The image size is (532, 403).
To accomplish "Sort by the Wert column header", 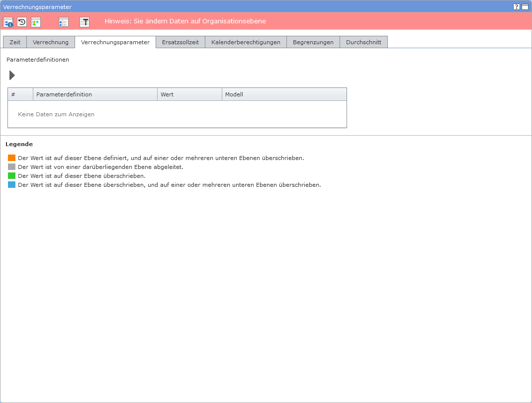I will tap(189, 94).
